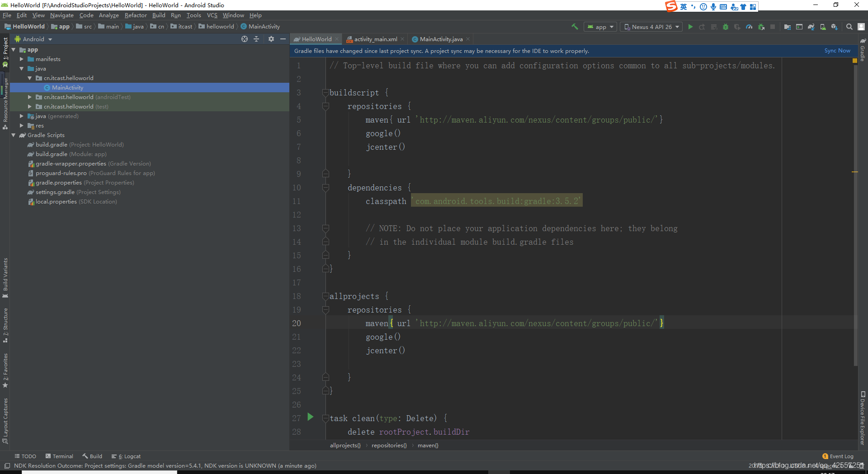Click allprojects{} in the breadcrumb bar
Image resolution: width=868 pixels, height=474 pixels.
345,446
